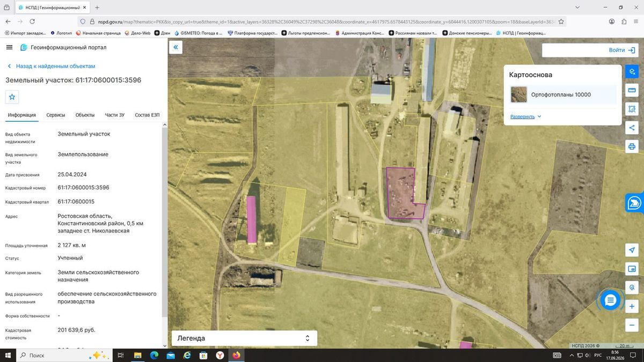Activate the area selection tool
The height and width of the screenshot is (362, 644).
click(x=632, y=109)
